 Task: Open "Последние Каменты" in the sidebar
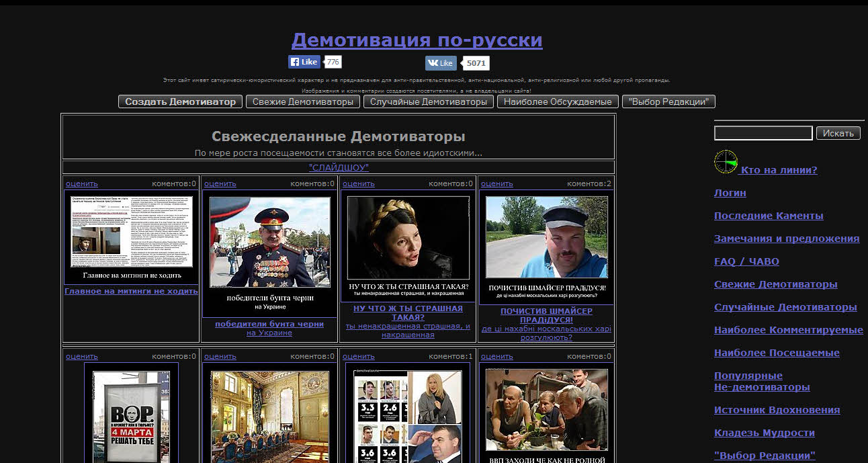tap(769, 216)
